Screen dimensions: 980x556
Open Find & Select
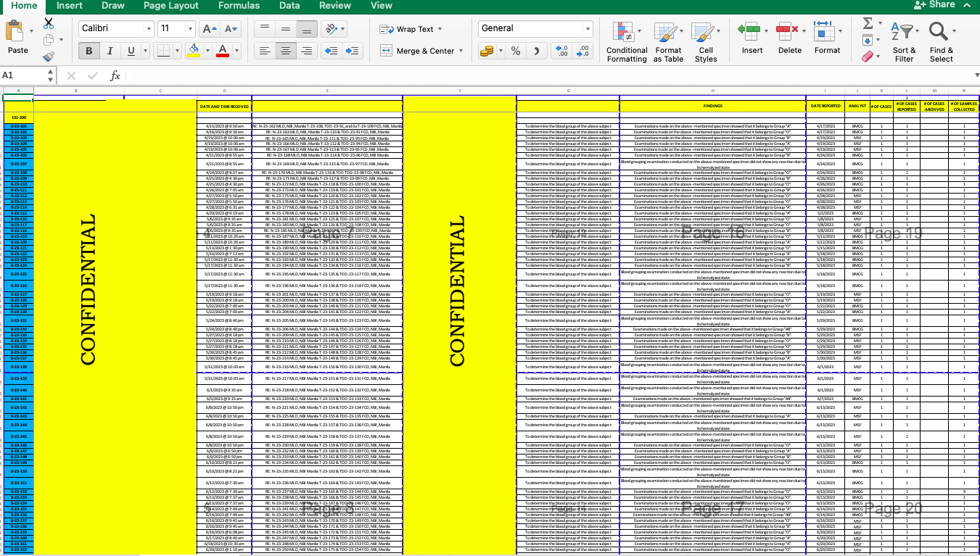942,42
